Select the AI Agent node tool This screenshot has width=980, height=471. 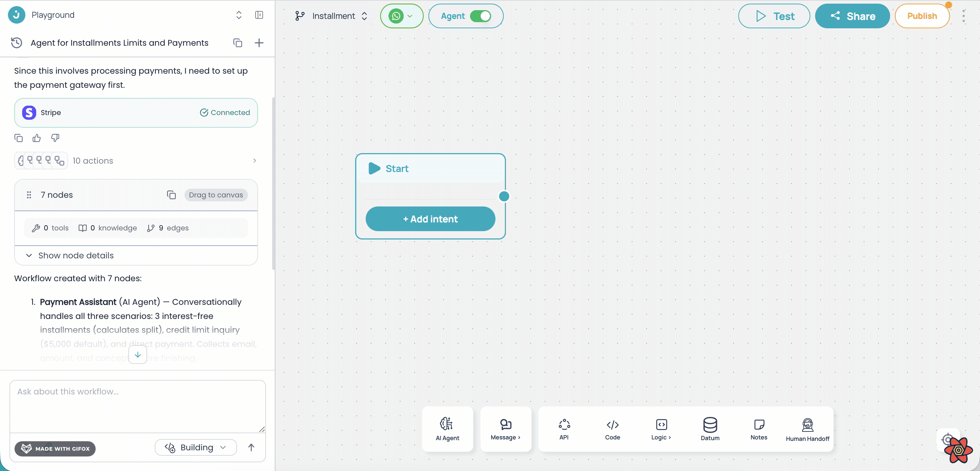(447, 429)
